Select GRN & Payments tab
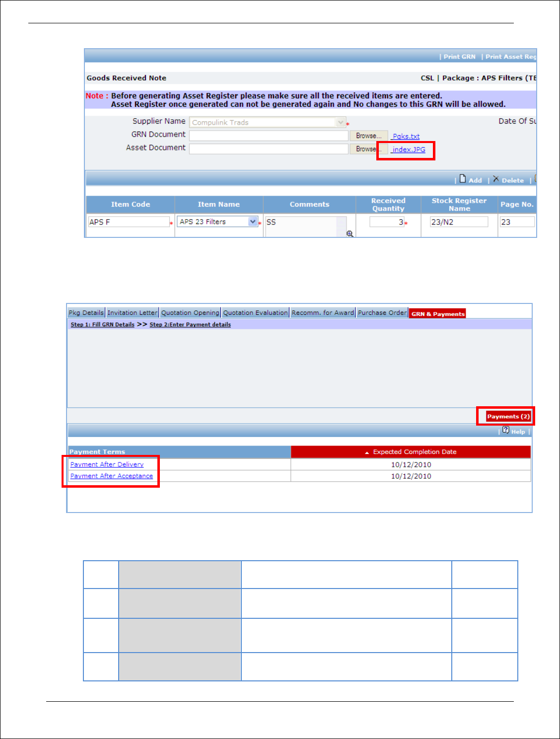 click(438, 313)
